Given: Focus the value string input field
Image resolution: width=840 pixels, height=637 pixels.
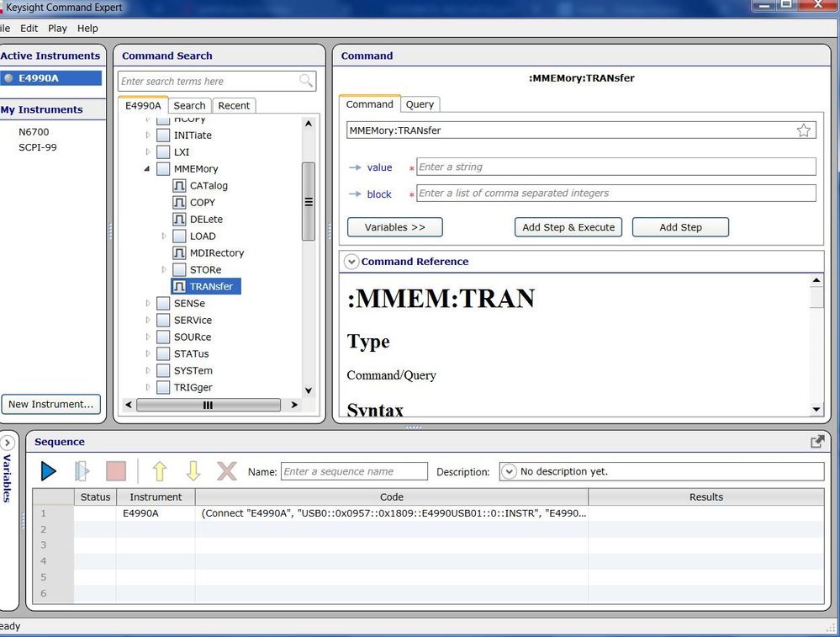Looking at the screenshot, I should tap(616, 167).
